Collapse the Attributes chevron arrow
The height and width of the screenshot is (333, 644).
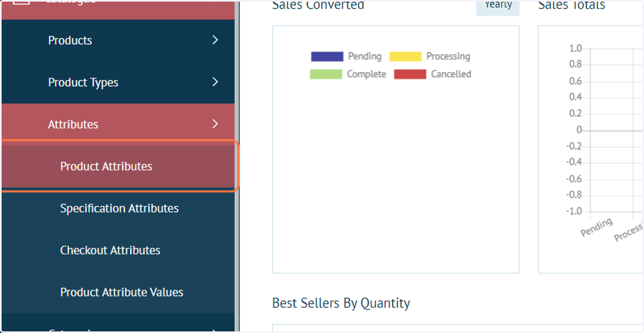coord(215,124)
